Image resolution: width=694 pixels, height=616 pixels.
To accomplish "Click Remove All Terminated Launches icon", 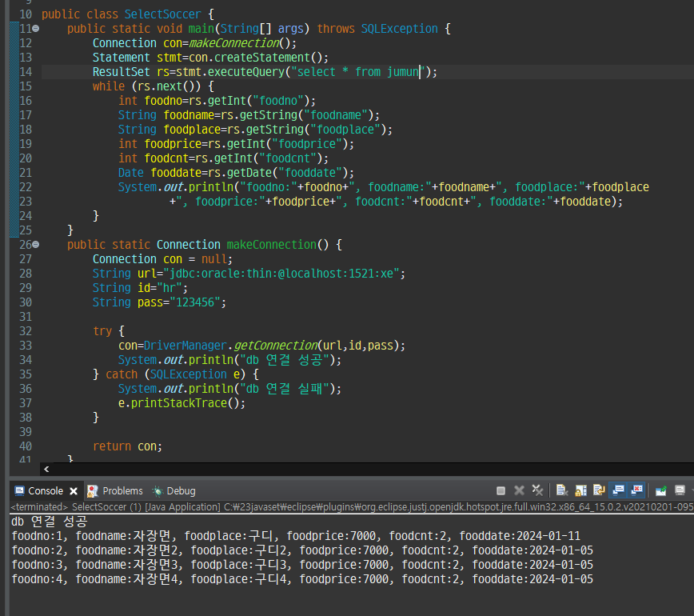I will pos(537,490).
